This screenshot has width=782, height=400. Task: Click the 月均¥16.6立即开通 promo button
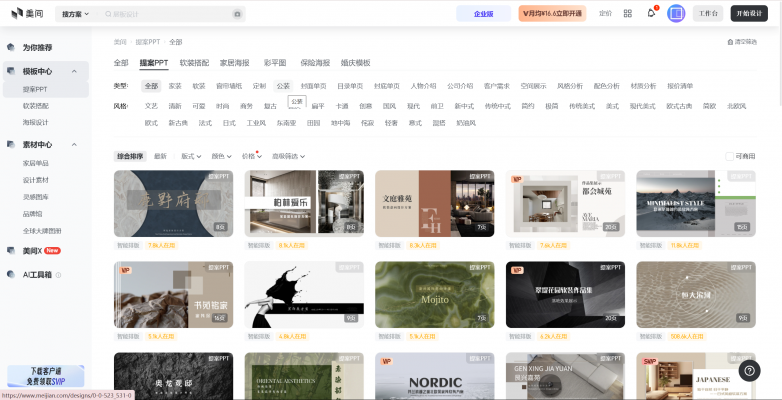(x=553, y=13)
